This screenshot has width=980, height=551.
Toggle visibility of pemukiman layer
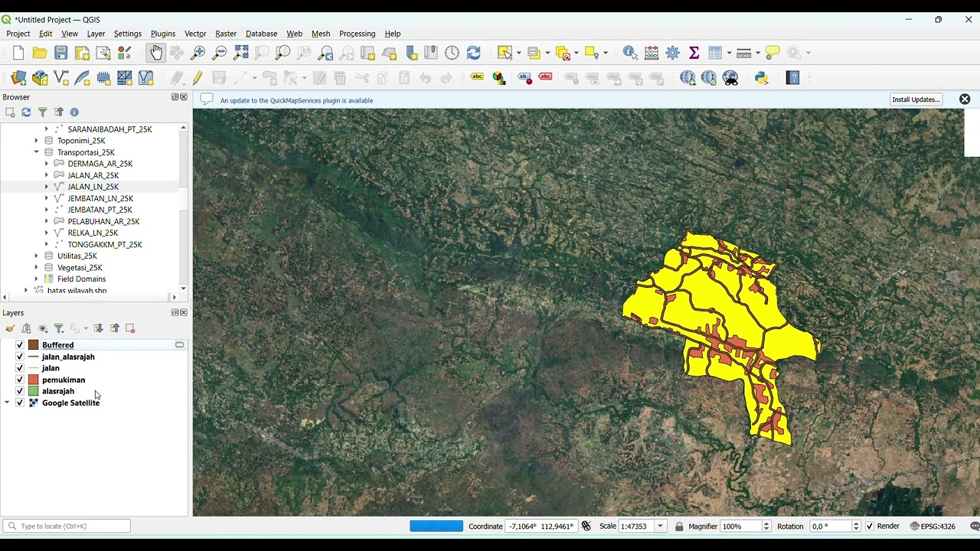coord(20,380)
